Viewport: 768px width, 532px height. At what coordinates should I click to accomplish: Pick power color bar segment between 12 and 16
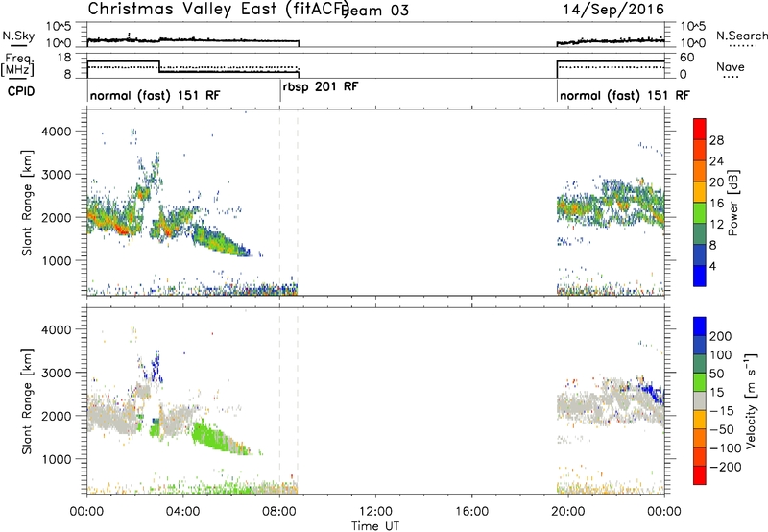click(700, 212)
